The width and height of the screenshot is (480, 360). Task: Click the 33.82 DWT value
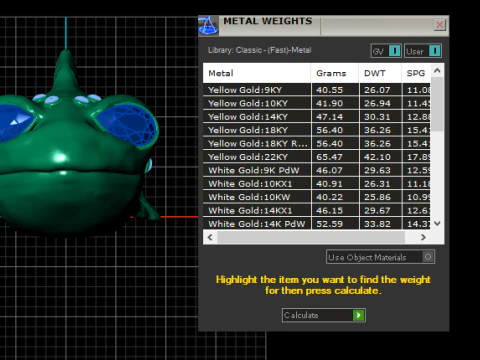click(377, 224)
